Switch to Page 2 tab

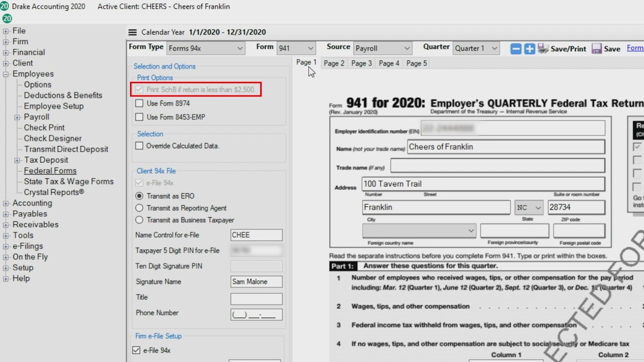(x=334, y=63)
